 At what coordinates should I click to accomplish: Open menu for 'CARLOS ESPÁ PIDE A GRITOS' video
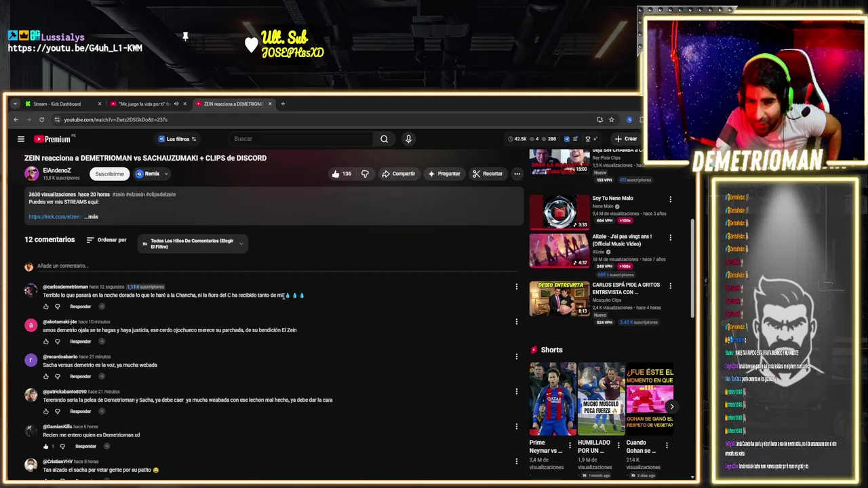click(670, 286)
